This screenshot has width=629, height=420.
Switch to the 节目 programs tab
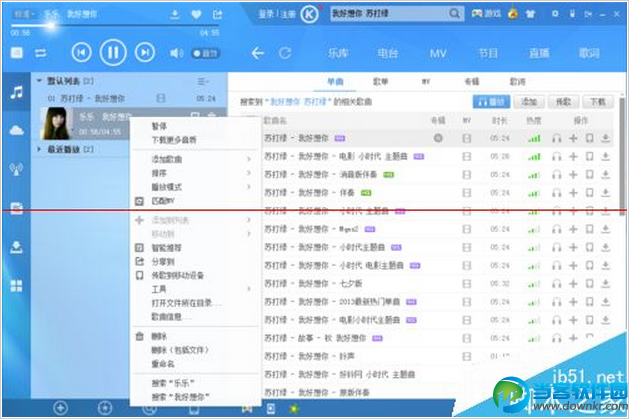[488, 53]
